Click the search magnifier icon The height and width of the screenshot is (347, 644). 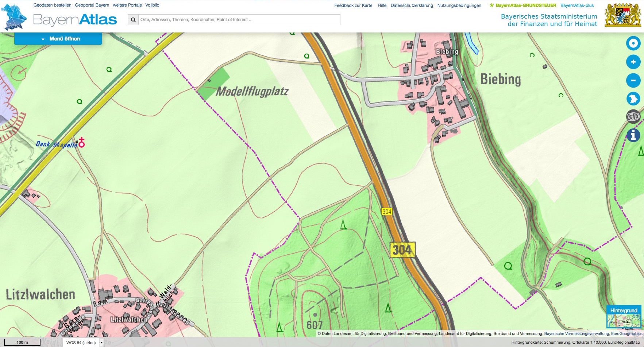pyautogui.click(x=133, y=20)
